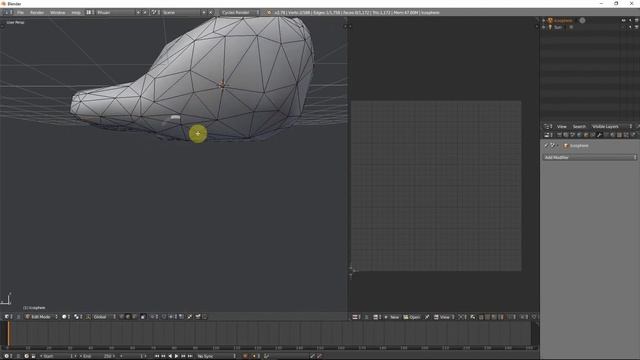This screenshot has height=360, width=640.
Task: Open the Render menu
Action: click(37, 12)
